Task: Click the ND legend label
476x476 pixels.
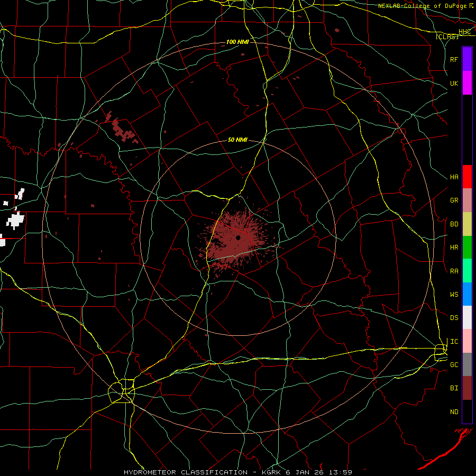Action: click(x=454, y=412)
